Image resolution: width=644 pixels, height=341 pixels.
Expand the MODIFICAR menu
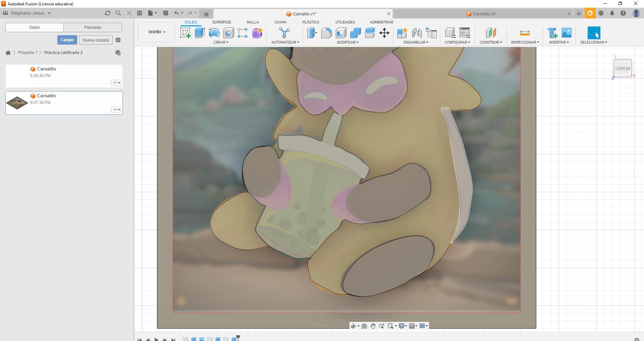tap(348, 42)
